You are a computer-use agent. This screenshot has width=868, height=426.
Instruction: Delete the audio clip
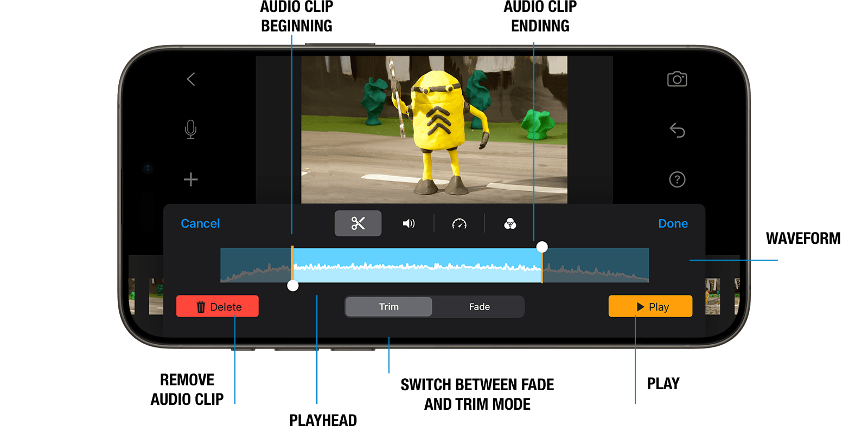(218, 306)
